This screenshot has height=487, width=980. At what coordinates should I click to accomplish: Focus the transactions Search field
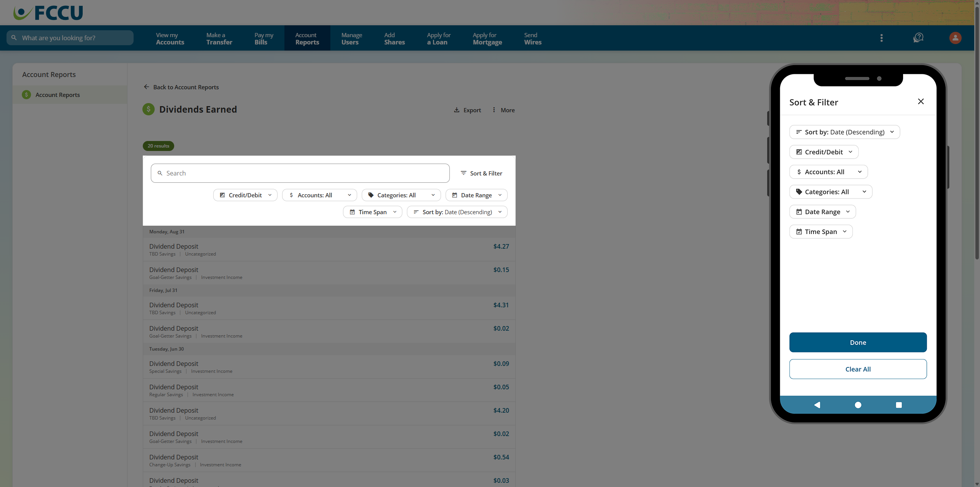tap(300, 173)
